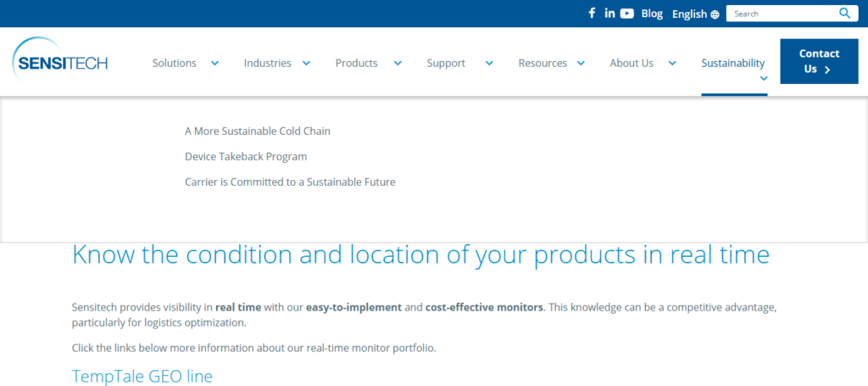
Task: Click 'Click the links below' sentence
Action: click(x=254, y=349)
